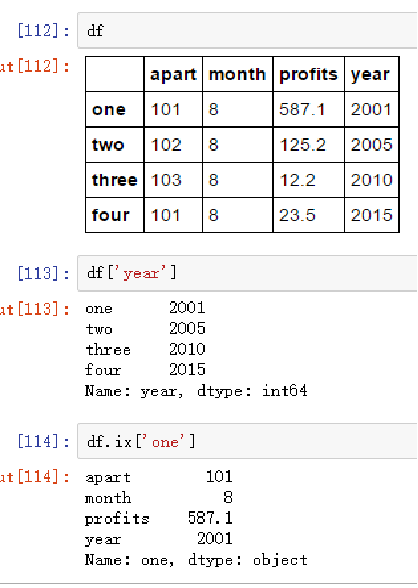Click the df.ix['one'] input cell
The height and width of the screenshot is (588, 418).
pos(247,441)
